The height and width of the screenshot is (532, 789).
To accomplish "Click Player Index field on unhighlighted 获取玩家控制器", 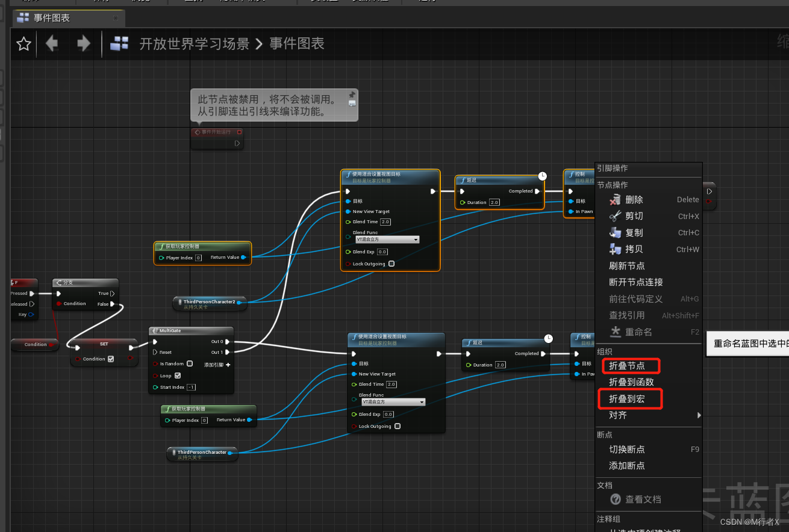I will (204, 420).
